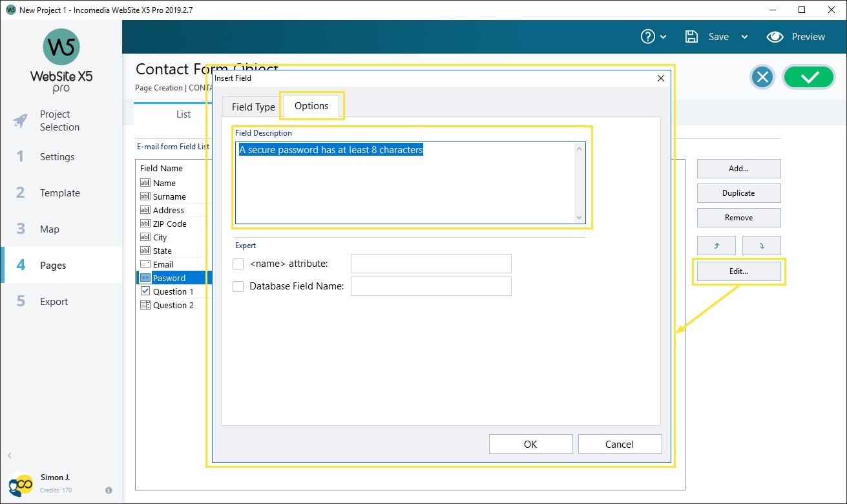Expand the Save dropdown arrow
Screen dimensions: 847x504
click(744, 37)
